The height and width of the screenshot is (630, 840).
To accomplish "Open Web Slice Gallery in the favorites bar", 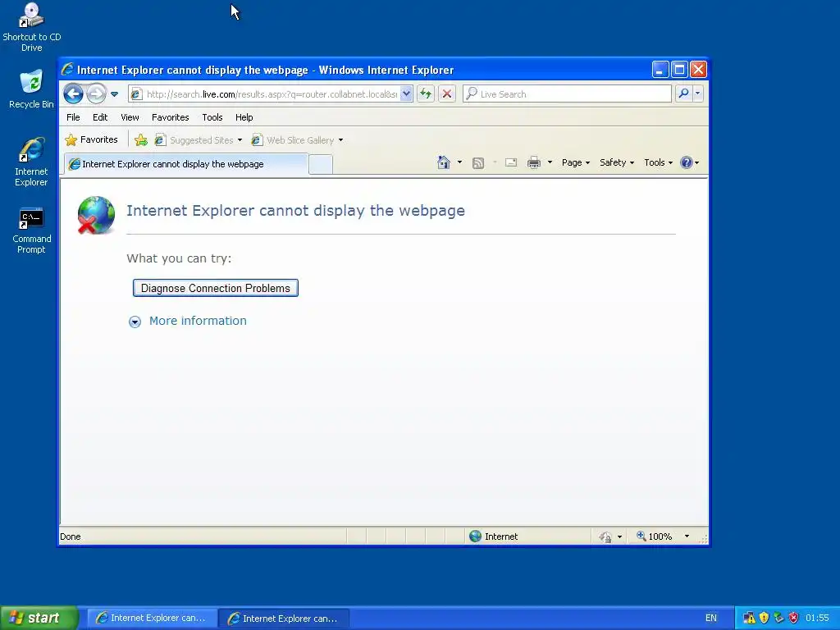I will (x=297, y=140).
